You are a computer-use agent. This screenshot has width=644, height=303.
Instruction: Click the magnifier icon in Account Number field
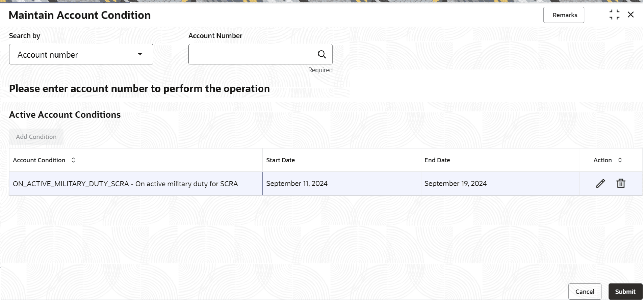point(322,54)
